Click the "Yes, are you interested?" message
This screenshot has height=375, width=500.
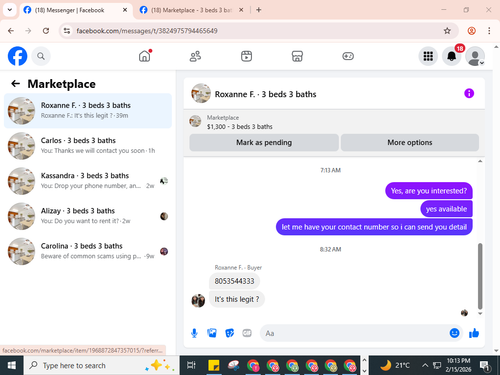tap(429, 191)
